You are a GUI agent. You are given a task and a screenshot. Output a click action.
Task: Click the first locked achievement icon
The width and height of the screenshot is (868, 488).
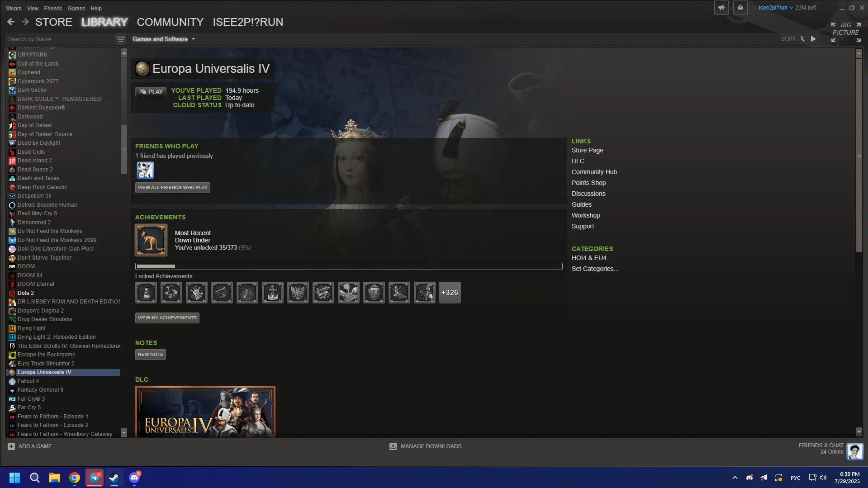pyautogui.click(x=146, y=293)
